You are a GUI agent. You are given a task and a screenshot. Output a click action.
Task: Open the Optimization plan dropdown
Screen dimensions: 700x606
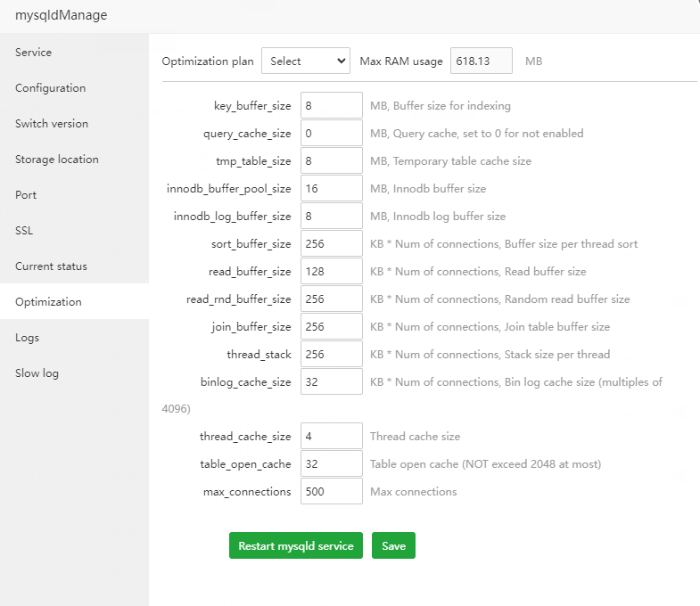305,61
